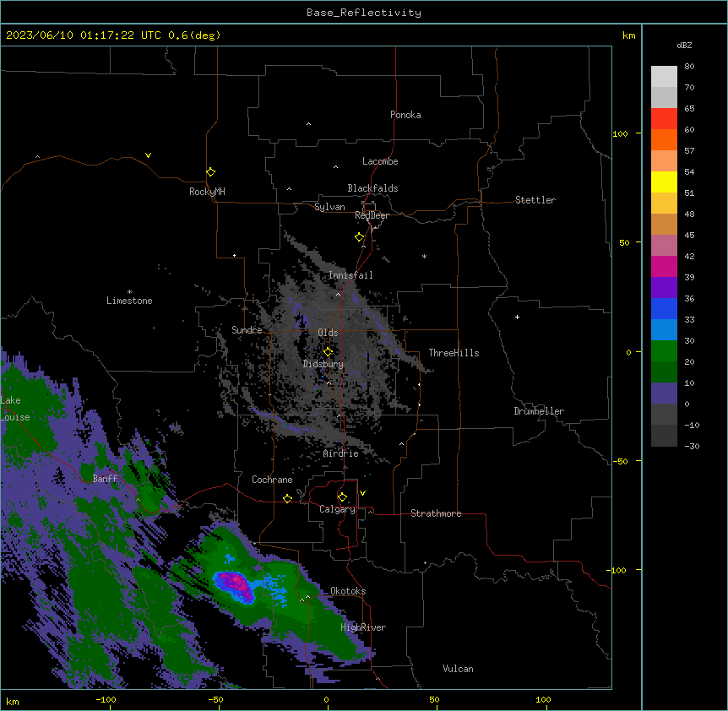Screen dimensions: 728x711
Task: Click the yellow marker between Olds and Didsbury
Action: click(328, 352)
